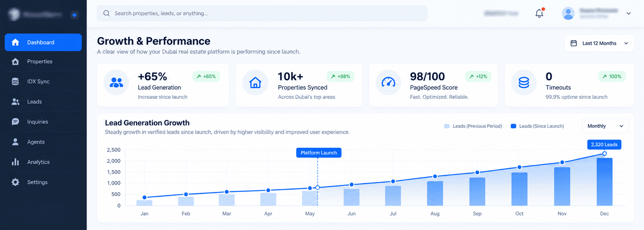The height and width of the screenshot is (230, 644).
Task: Click the '98/100' PageSpeed value
Action: coord(427,76)
